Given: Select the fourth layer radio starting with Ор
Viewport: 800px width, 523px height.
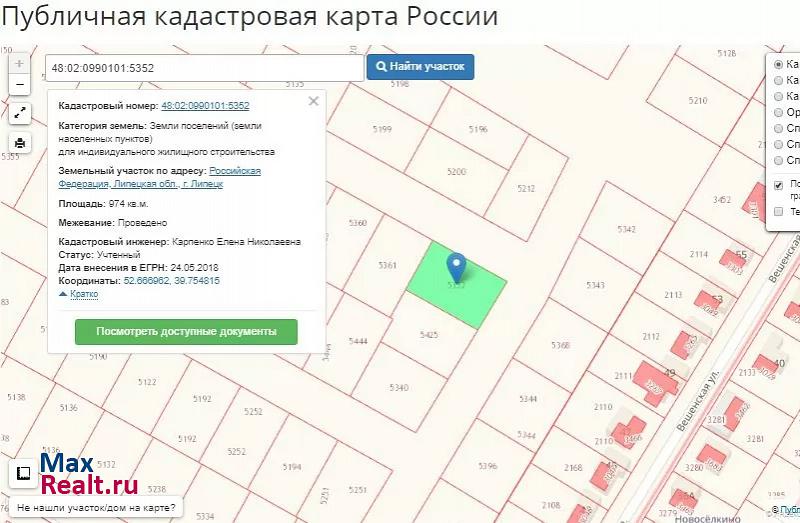Looking at the screenshot, I should pyautogui.click(x=779, y=112).
